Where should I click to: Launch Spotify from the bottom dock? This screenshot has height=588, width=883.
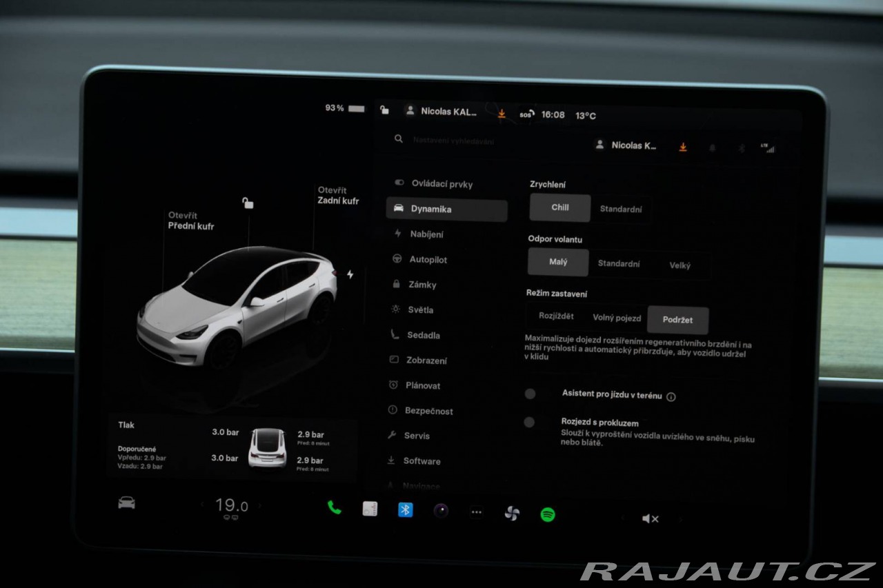click(x=548, y=514)
